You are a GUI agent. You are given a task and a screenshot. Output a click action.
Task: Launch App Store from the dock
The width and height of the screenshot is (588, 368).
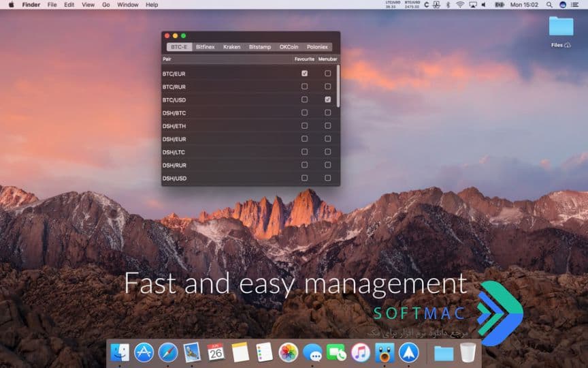click(144, 352)
